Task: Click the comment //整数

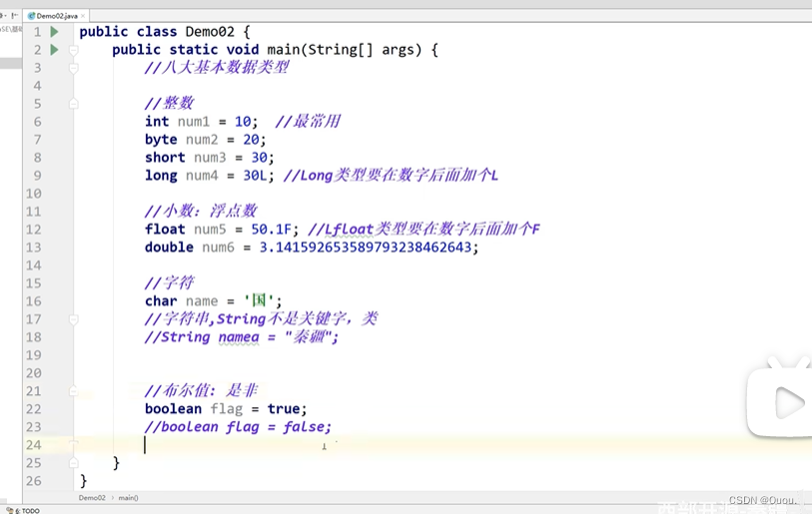Action: (169, 103)
